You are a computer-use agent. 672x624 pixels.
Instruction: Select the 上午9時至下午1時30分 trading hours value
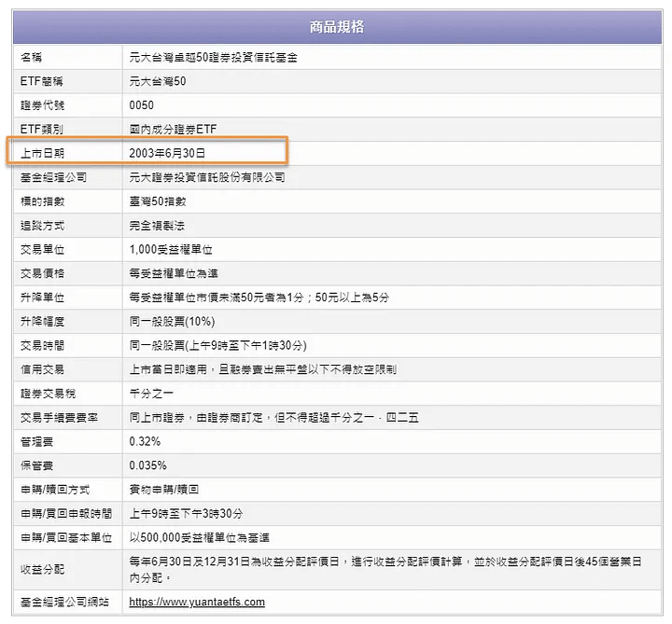pos(217,345)
